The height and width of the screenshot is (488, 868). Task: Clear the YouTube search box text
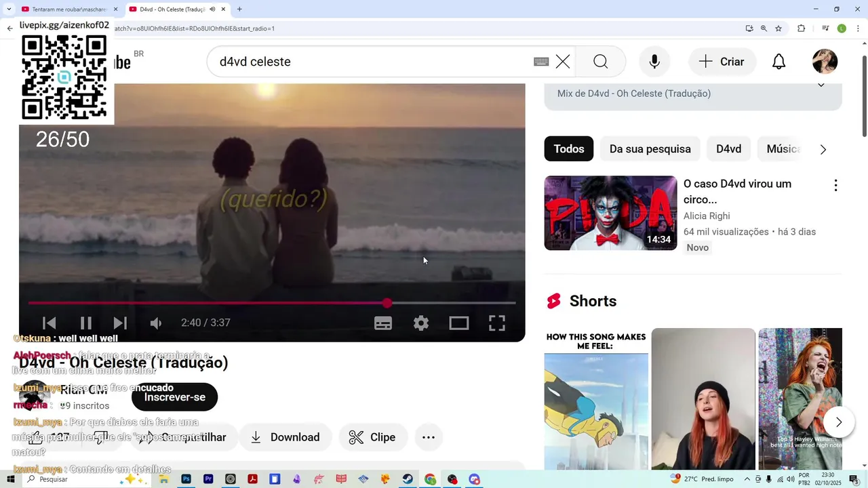[x=563, y=62]
